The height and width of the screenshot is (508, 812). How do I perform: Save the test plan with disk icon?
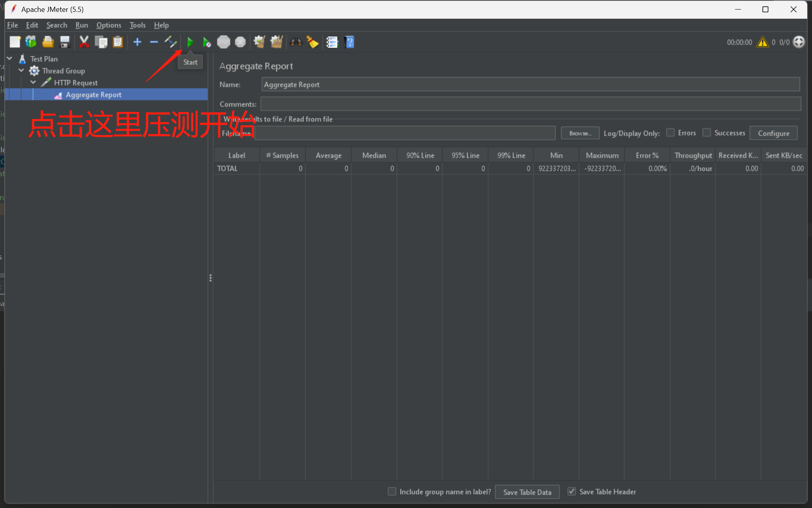[x=65, y=42]
